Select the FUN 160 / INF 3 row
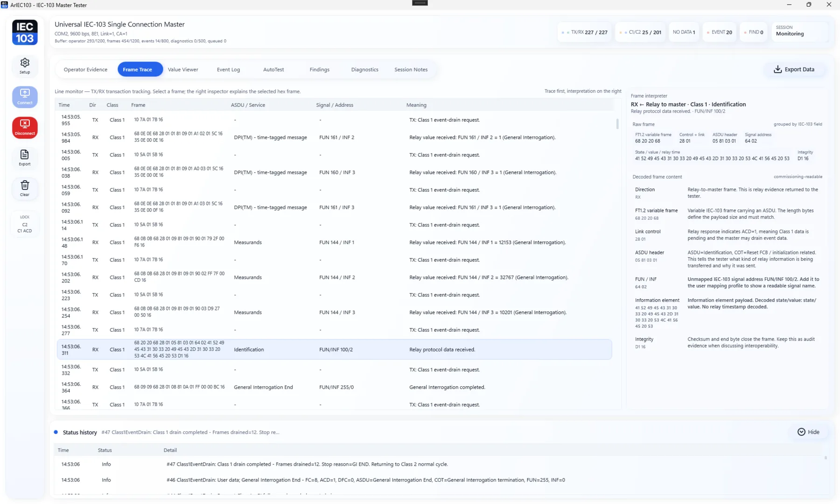The height and width of the screenshot is (504, 840). pos(334,172)
